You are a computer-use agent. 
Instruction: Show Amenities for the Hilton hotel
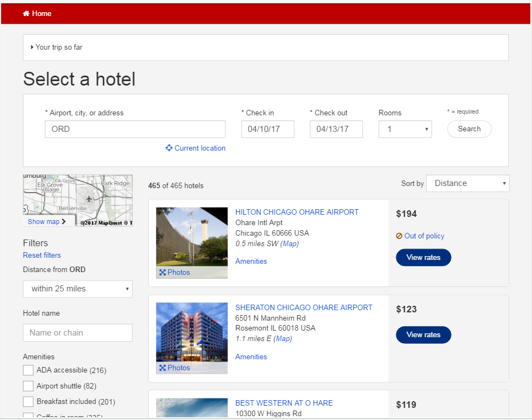click(251, 262)
